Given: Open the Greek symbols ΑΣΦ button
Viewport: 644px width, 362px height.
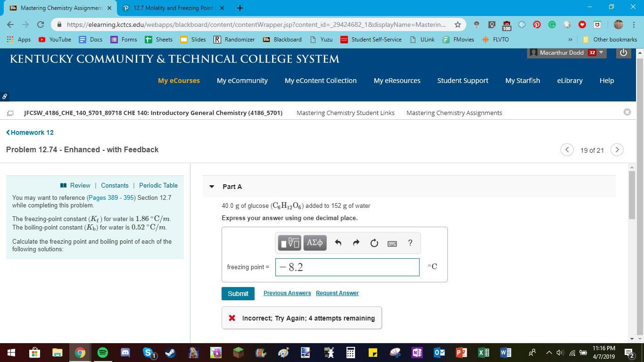Looking at the screenshot, I should tap(314, 243).
